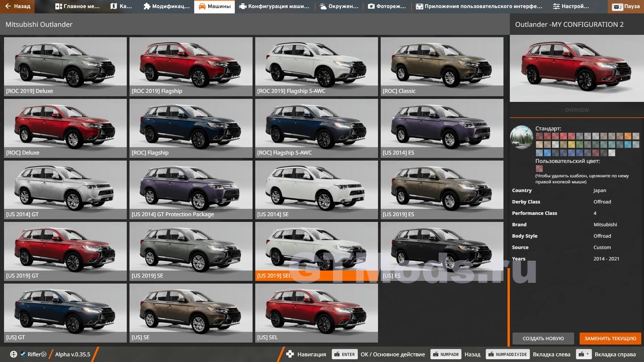
Task: Open the Главное меню tab
Action: pos(78,7)
